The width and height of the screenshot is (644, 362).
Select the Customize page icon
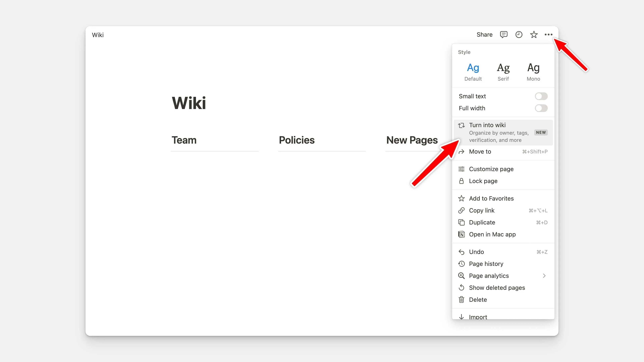[x=461, y=169]
